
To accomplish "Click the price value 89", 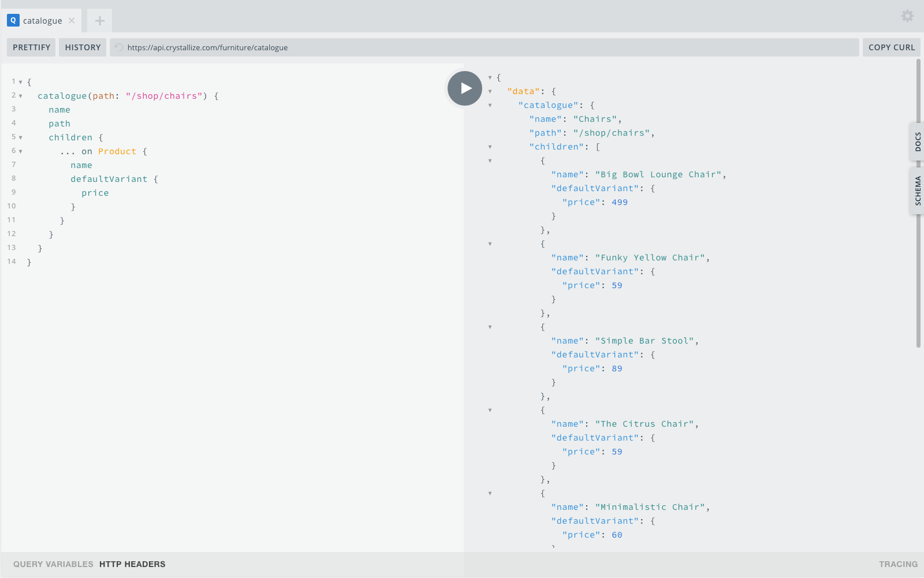I will pos(617,368).
